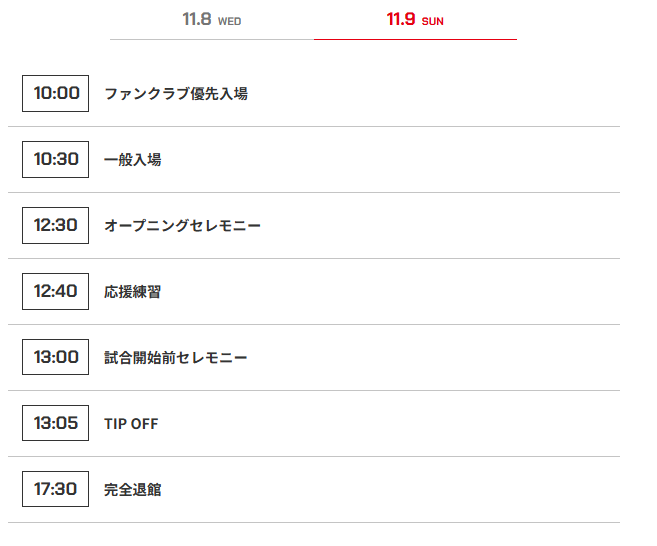This screenshot has width=657, height=546.
Task: Select the TIP OFF schedule label
Action: 131,424
